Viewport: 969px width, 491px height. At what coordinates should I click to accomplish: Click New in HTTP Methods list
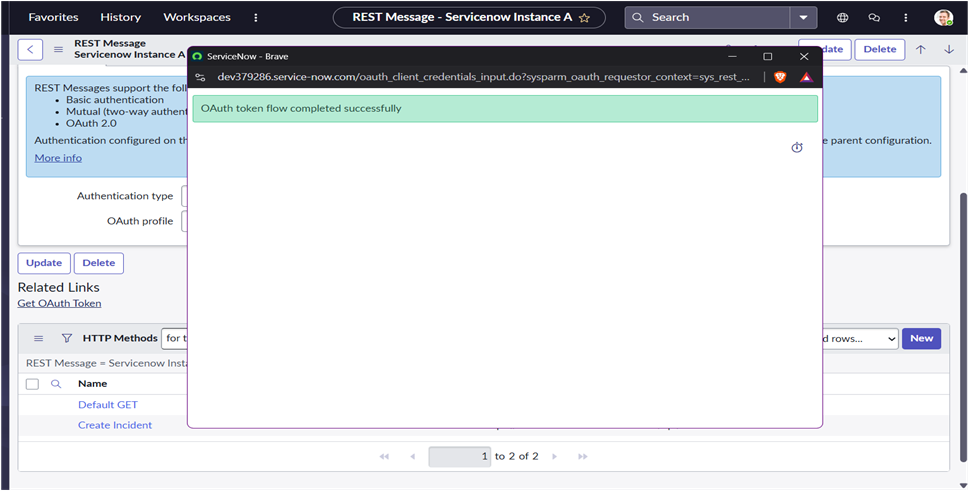(921, 338)
